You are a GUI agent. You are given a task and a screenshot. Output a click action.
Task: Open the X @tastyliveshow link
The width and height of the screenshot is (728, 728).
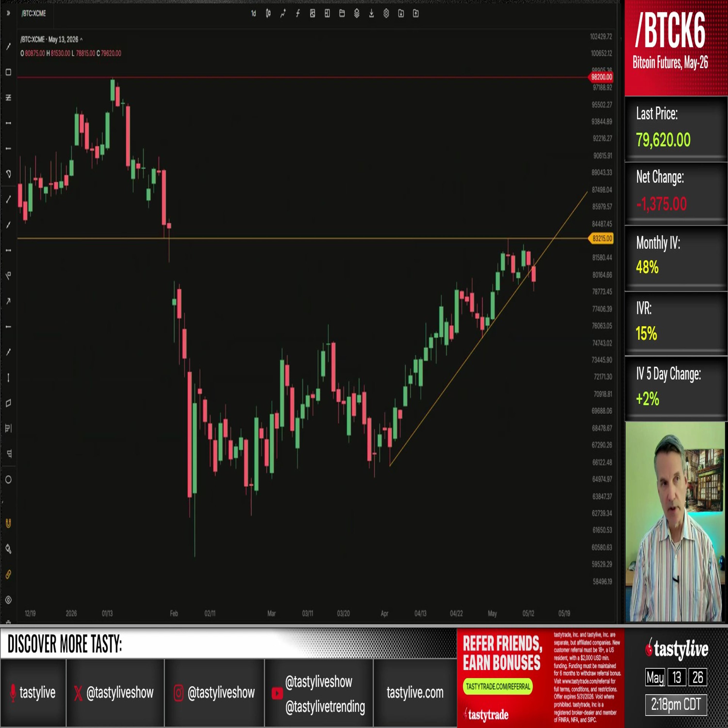[x=115, y=693]
